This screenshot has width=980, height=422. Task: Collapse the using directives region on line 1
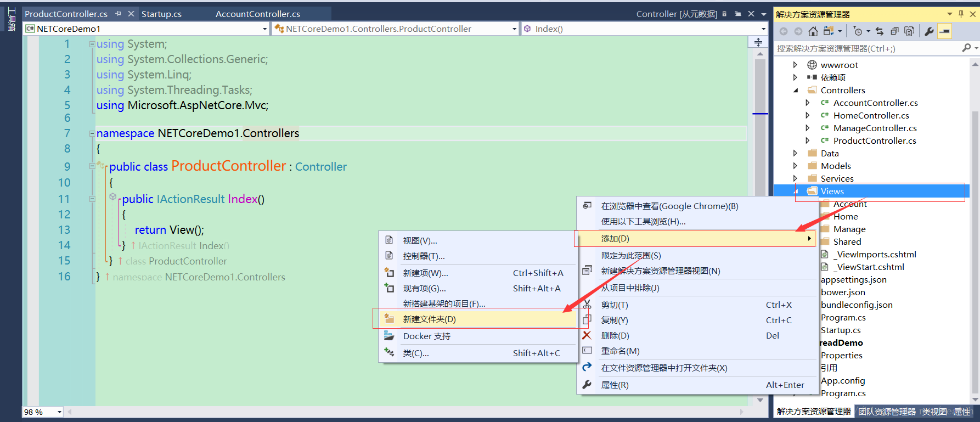coord(92,44)
